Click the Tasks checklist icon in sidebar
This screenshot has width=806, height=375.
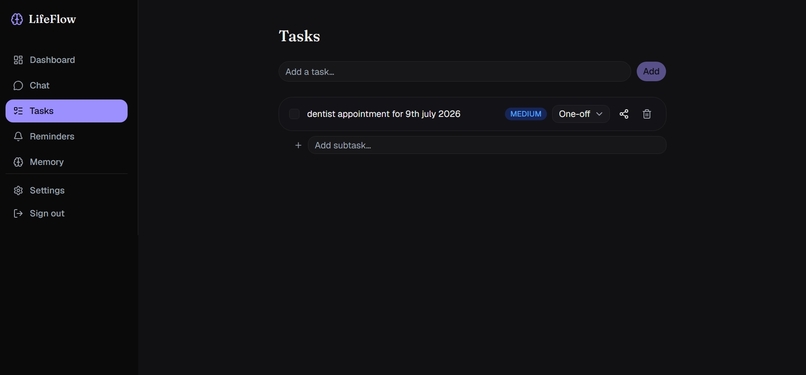(x=18, y=111)
